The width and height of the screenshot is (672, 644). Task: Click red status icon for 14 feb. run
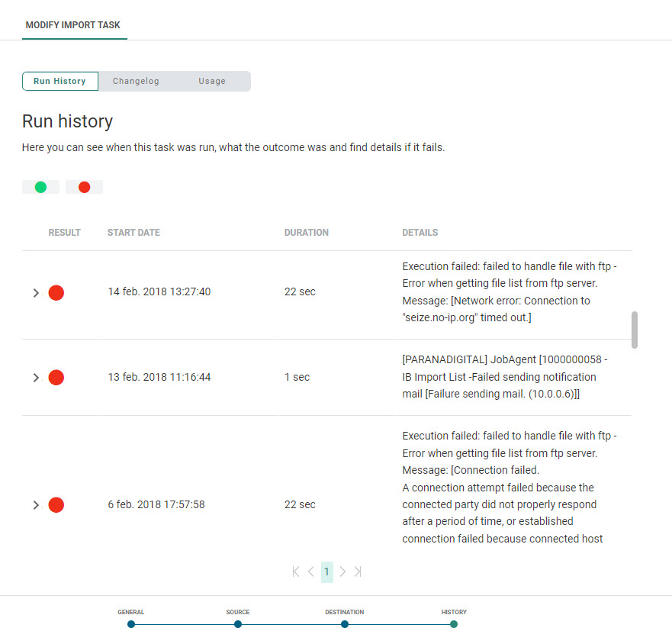coord(56,292)
